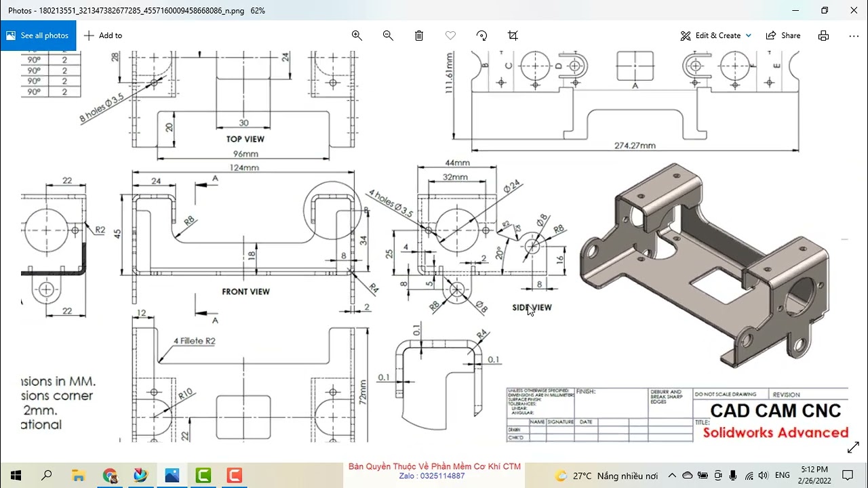This screenshot has width=868, height=488.
Task: Open the Add to menu
Action: click(103, 35)
